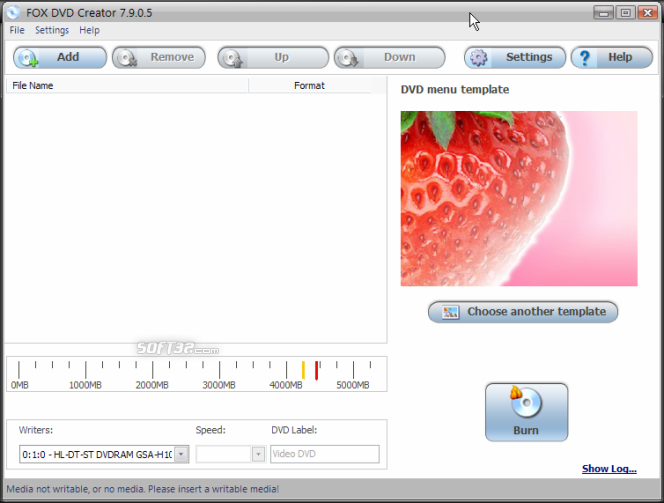Viewport: 664px width, 503px height.
Task: Open Settings with the gear button
Action: [515, 57]
